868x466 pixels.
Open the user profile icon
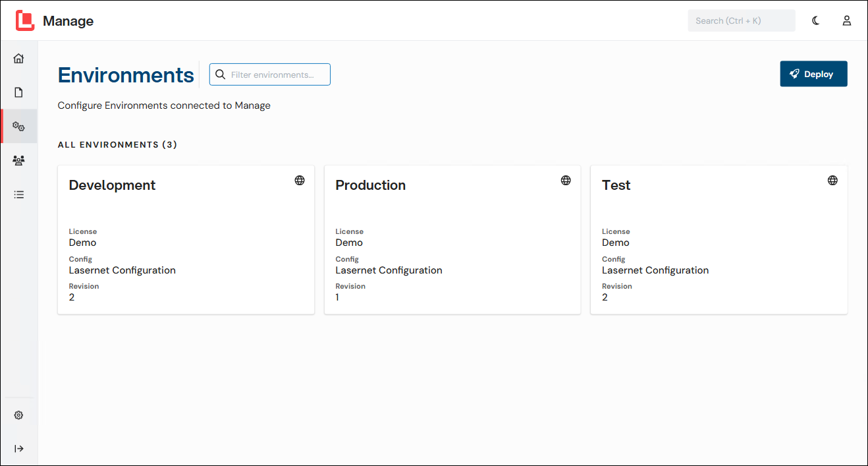[847, 20]
